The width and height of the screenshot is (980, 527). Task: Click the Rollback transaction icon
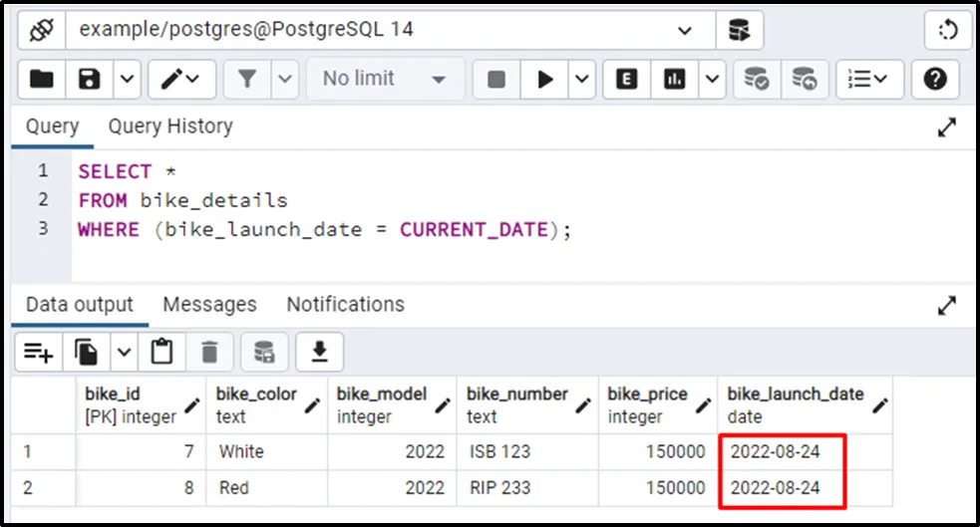(804, 79)
